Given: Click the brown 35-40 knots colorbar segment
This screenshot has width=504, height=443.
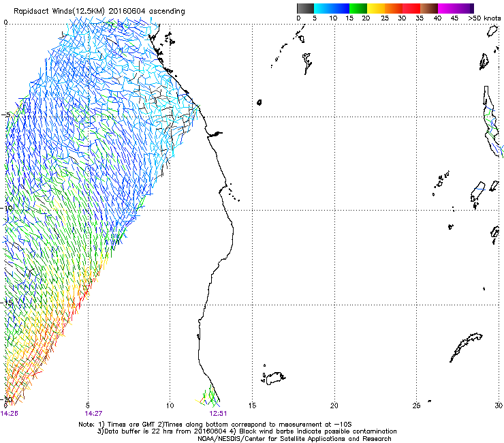Looking at the screenshot, I should click(429, 8).
